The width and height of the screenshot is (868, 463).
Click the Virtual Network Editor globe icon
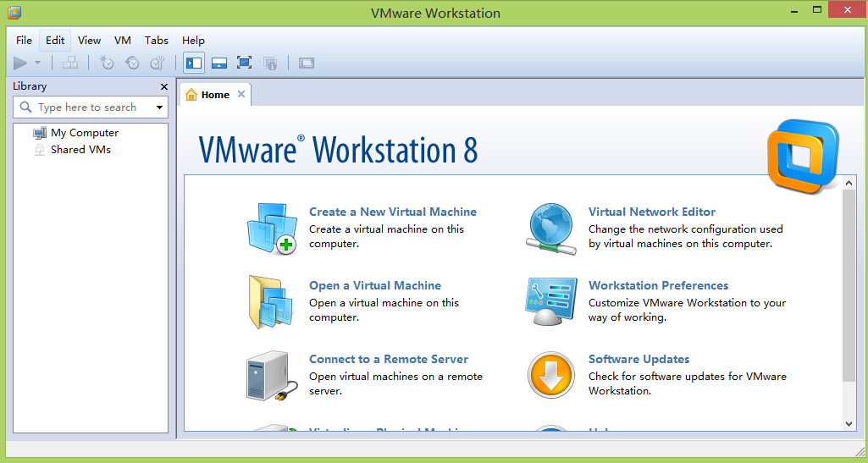tap(551, 229)
